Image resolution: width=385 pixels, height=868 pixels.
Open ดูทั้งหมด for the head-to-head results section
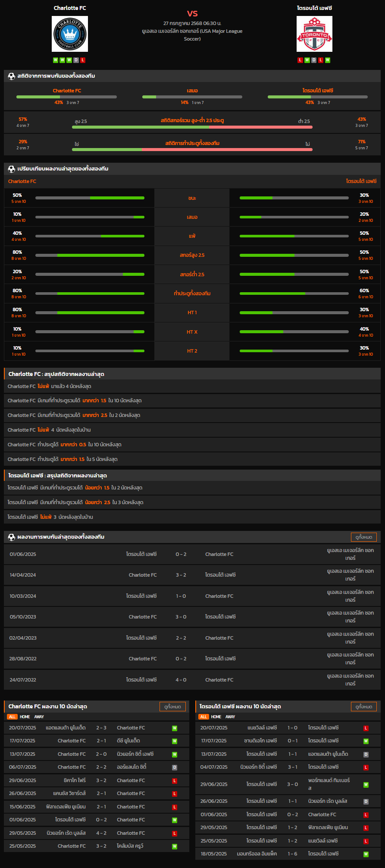364,537
